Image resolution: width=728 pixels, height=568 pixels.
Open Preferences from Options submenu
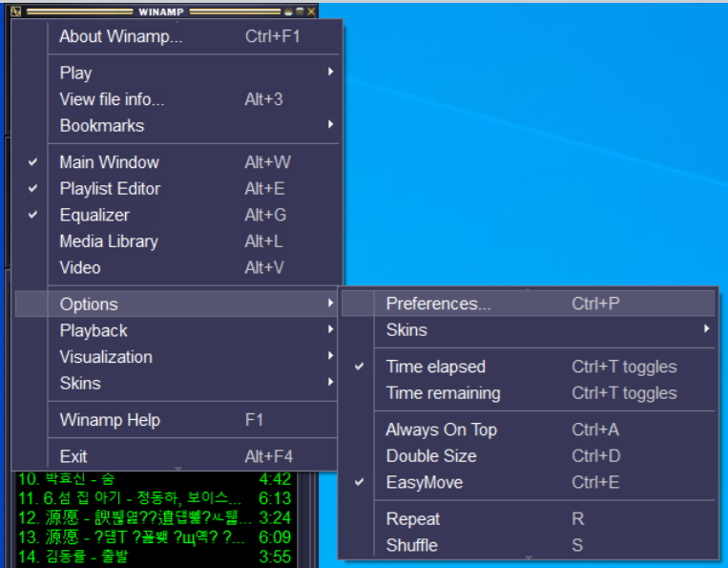point(528,304)
